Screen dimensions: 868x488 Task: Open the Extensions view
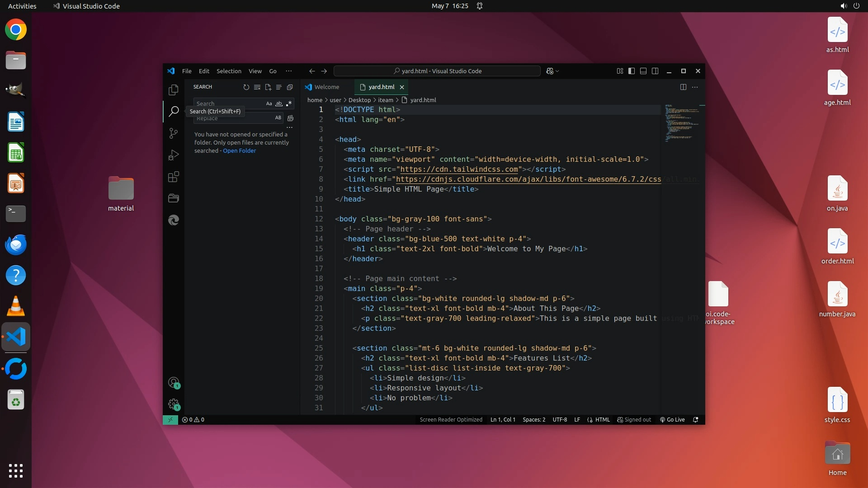pyautogui.click(x=173, y=177)
